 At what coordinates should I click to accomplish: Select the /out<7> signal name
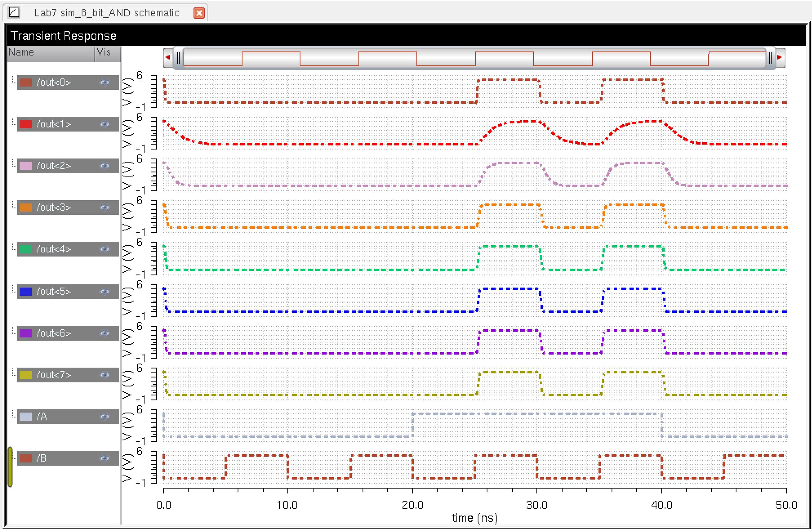54,375
